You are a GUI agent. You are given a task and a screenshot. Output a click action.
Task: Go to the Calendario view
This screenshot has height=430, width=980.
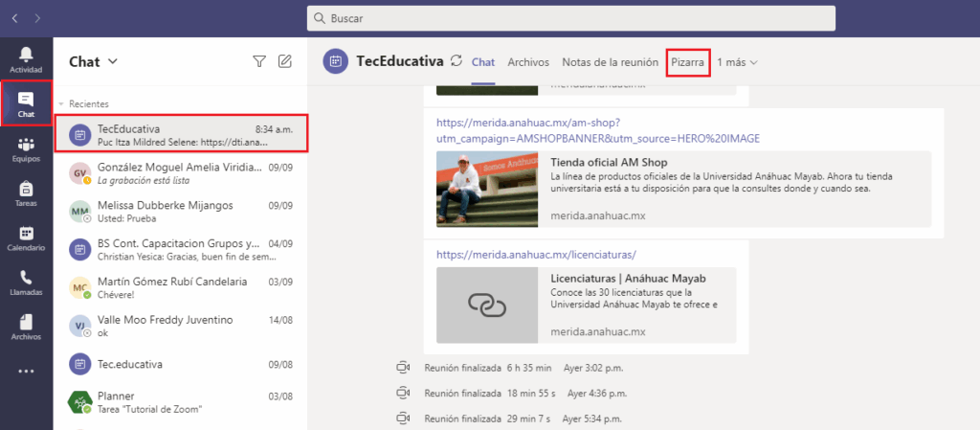(26, 238)
